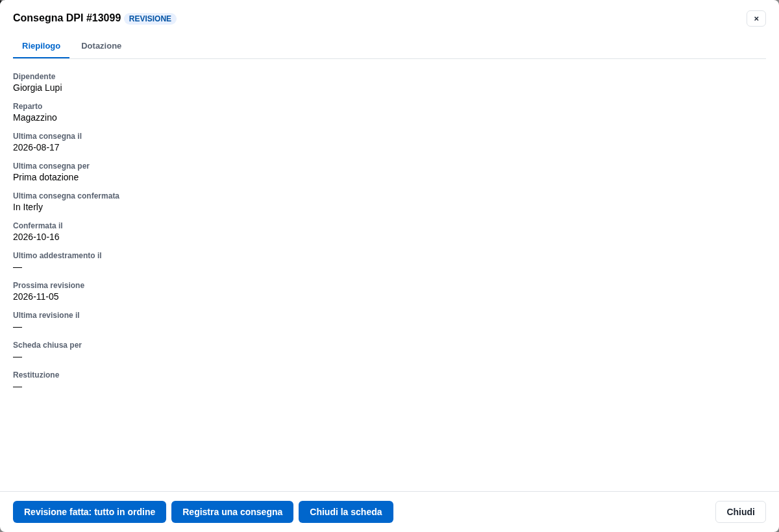Click the 'Prima dotazione' value

(45, 177)
